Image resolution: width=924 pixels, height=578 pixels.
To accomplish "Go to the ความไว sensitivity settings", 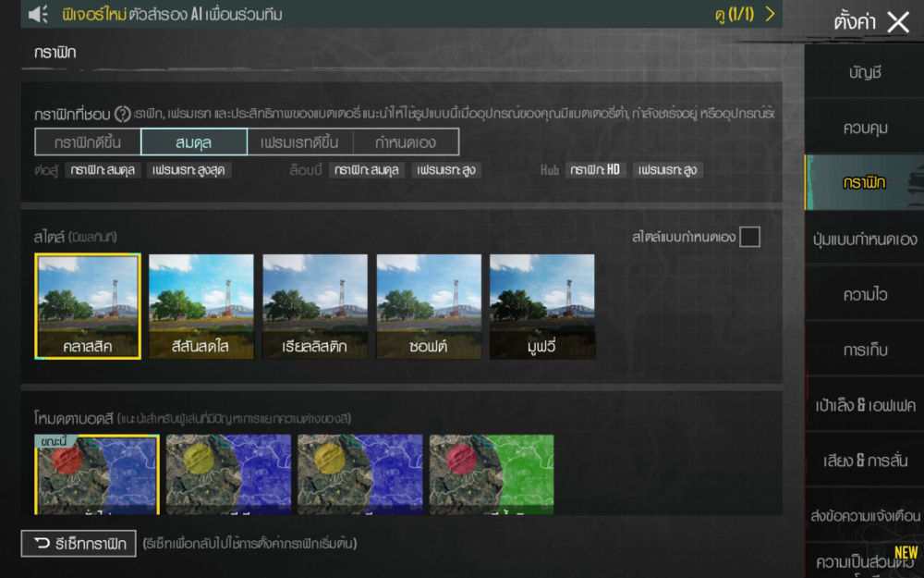I will click(865, 295).
